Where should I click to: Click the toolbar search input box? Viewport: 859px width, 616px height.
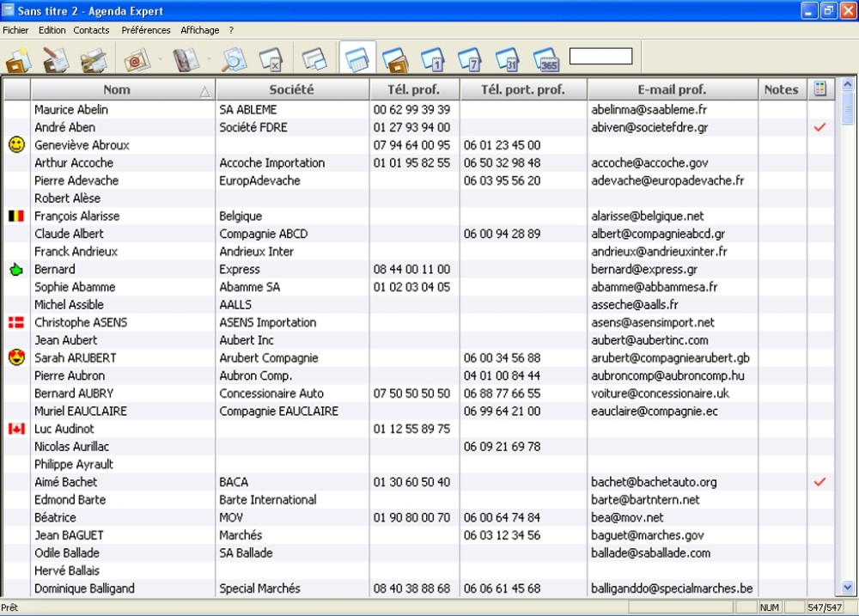(x=600, y=57)
